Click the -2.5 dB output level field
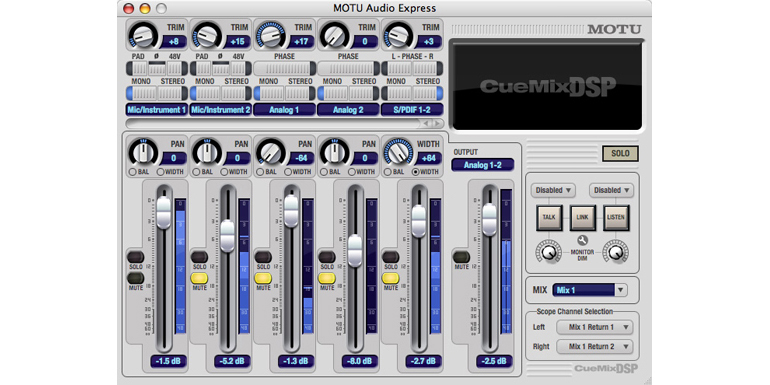The width and height of the screenshot is (770, 385). pyautogui.click(x=495, y=361)
